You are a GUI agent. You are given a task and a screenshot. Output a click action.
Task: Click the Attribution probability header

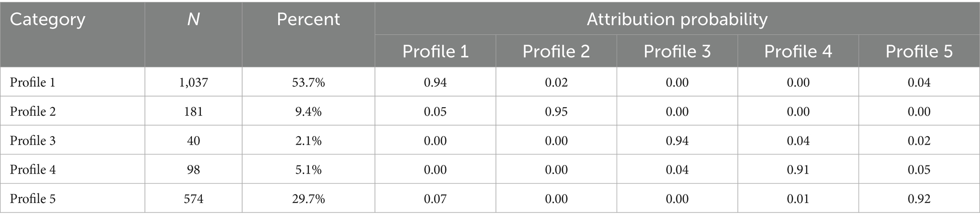677,19
